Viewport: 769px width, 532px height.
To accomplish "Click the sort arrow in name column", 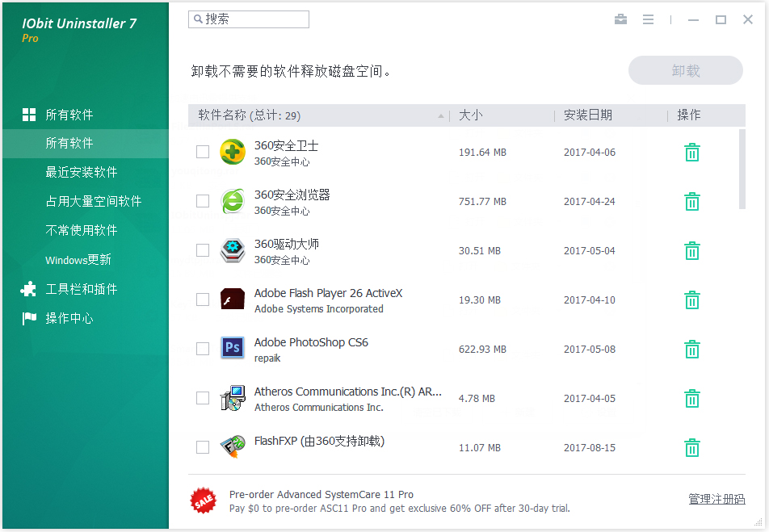I will 441,116.
